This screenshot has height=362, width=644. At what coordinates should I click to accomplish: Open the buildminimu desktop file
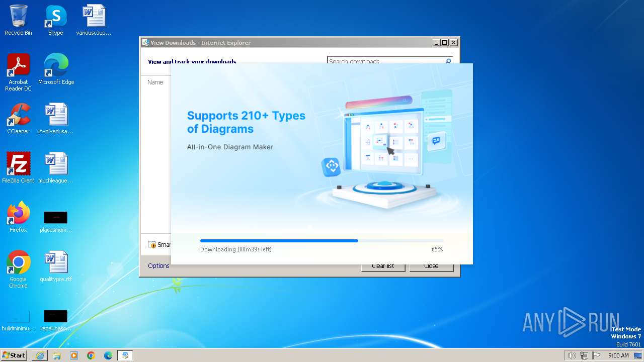[18, 321]
